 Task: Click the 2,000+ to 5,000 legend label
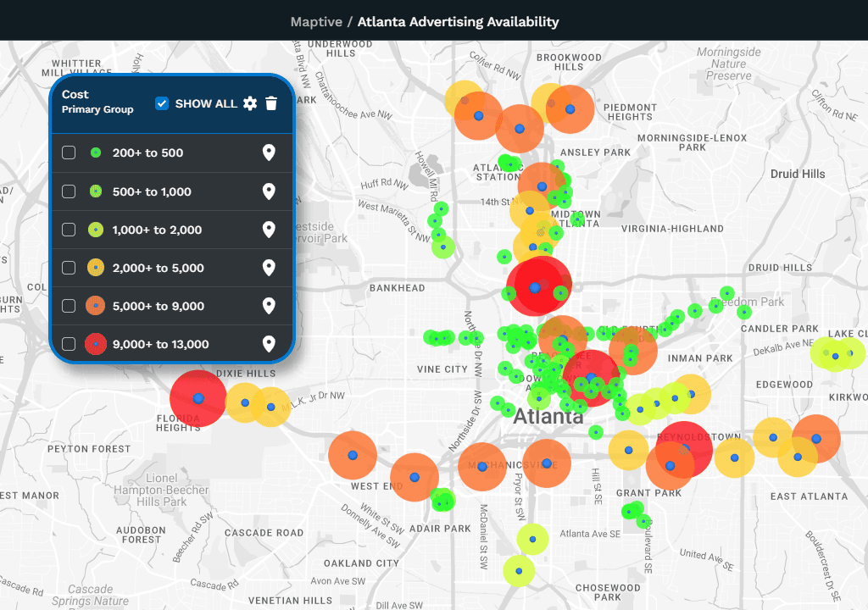tap(159, 268)
